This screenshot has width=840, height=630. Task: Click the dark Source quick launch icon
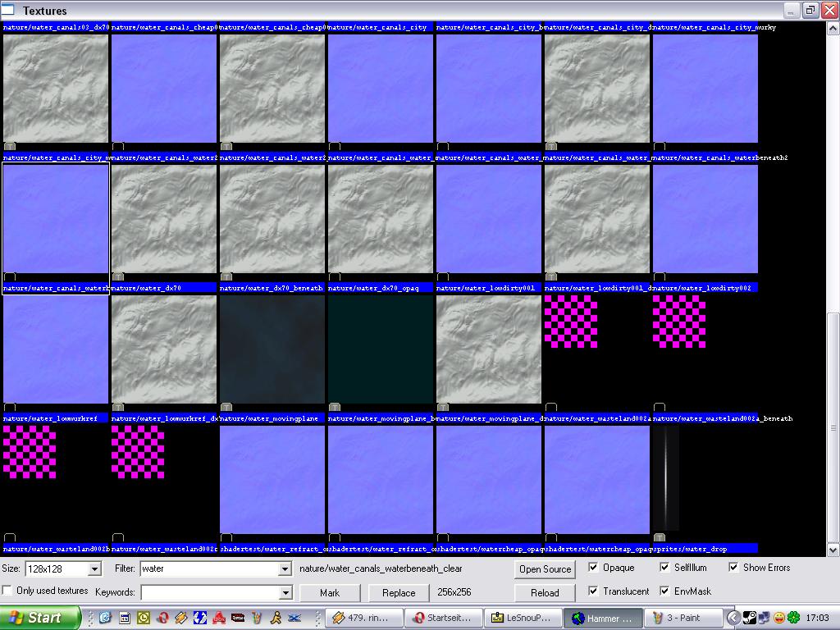click(x=238, y=618)
